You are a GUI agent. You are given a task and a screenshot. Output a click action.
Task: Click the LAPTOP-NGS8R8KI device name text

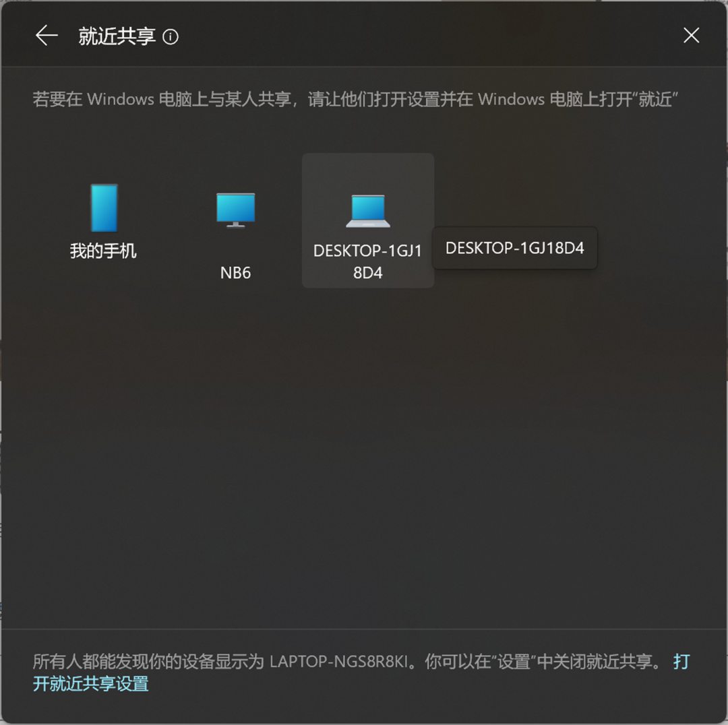[338, 662]
